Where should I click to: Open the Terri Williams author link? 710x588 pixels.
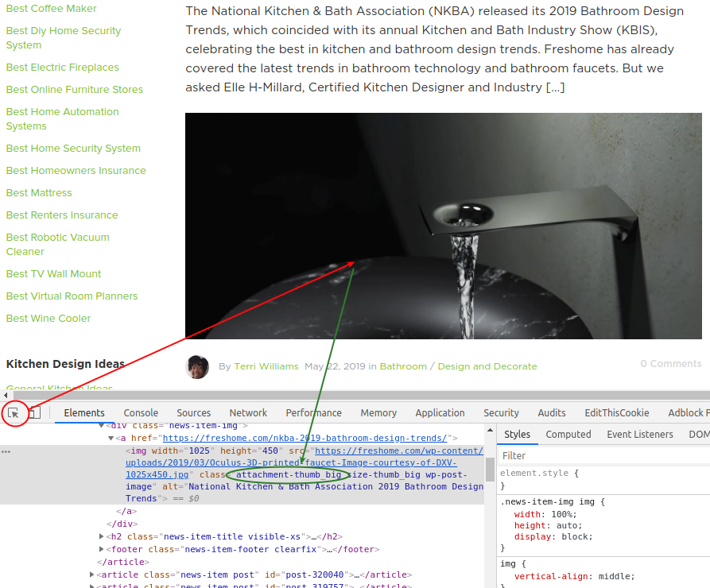(x=266, y=366)
